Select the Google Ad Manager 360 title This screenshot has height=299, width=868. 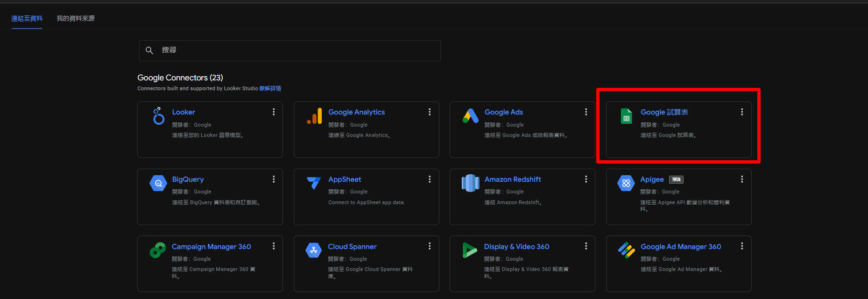681,247
